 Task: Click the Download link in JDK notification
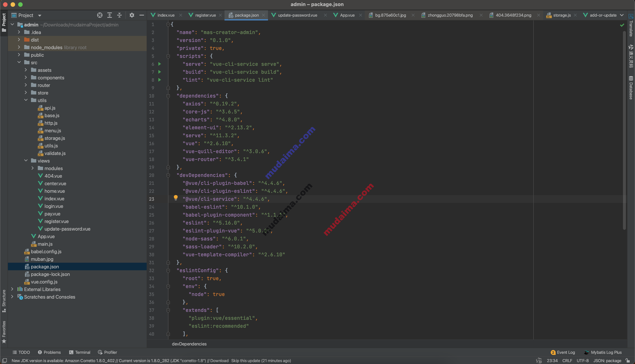click(219, 360)
